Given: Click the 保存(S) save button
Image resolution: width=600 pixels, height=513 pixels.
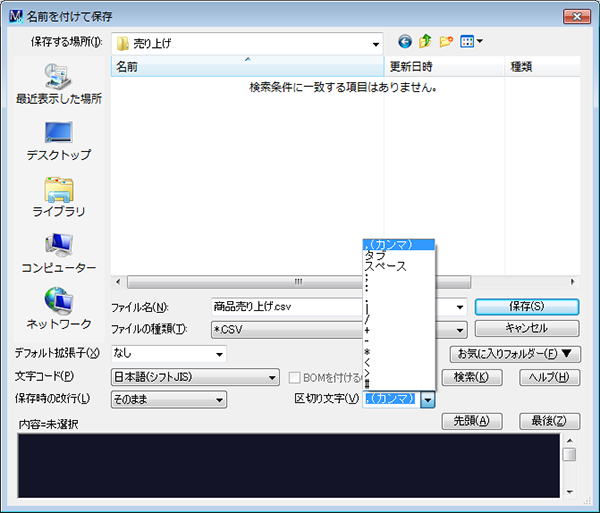Looking at the screenshot, I should pyautogui.click(x=526, y=306).
